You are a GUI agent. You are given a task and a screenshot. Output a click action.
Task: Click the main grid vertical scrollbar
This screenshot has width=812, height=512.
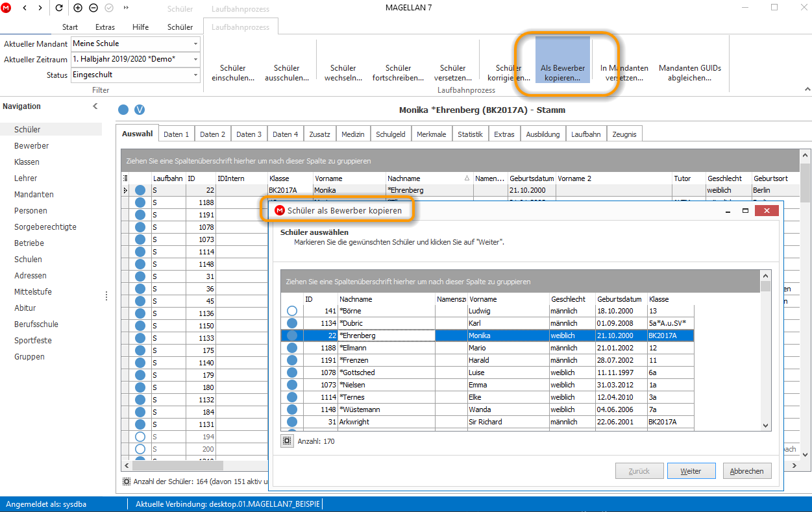click(806, 305)
